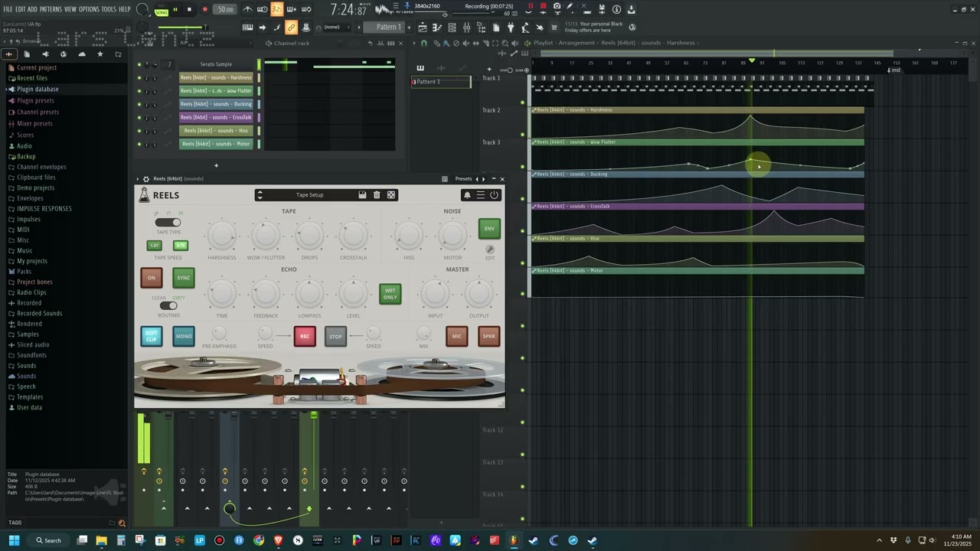Expand IMPULSE RESPONSES folder
This screenshot has height=551, width=980.
[44, 208]
